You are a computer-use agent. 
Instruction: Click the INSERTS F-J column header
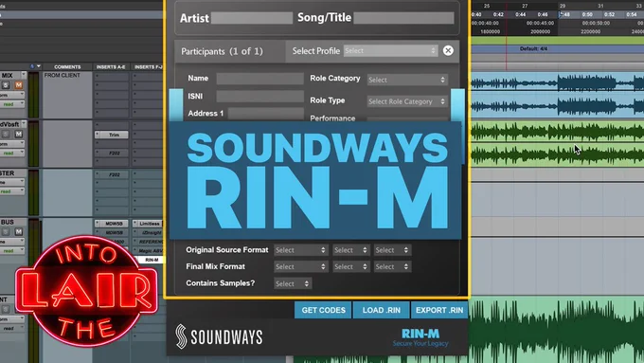tap(148, 67)
